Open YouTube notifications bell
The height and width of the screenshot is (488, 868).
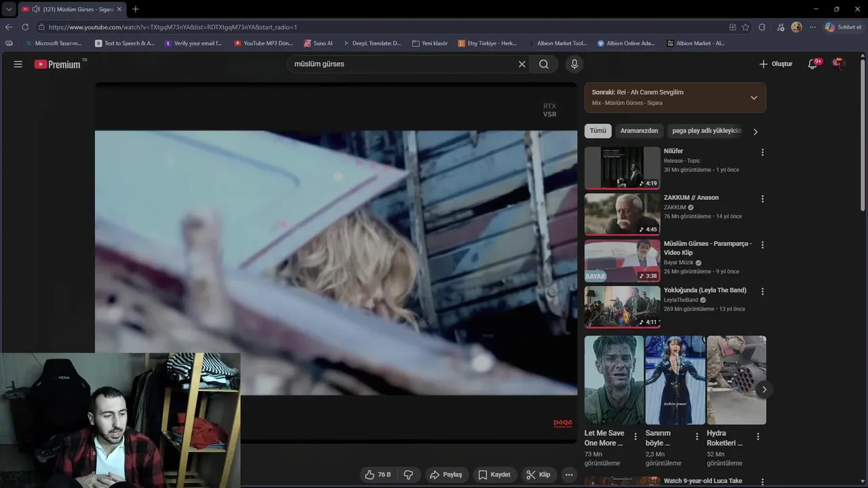pos(812,64)
